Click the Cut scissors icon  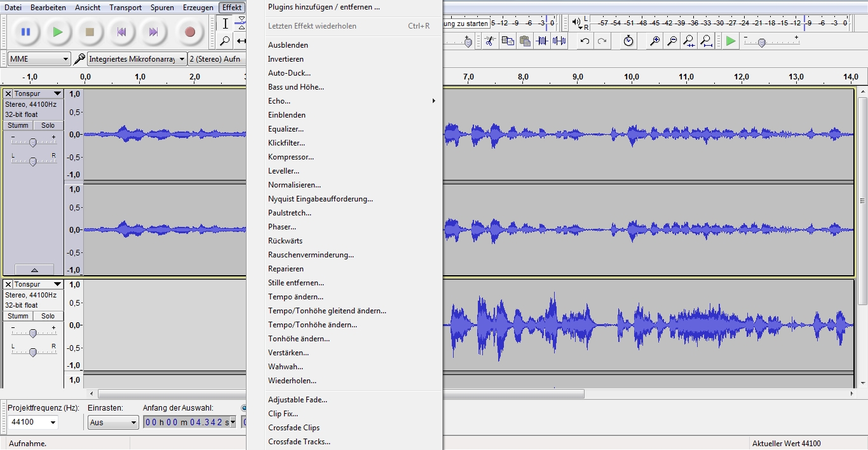[x=489, y=41]
